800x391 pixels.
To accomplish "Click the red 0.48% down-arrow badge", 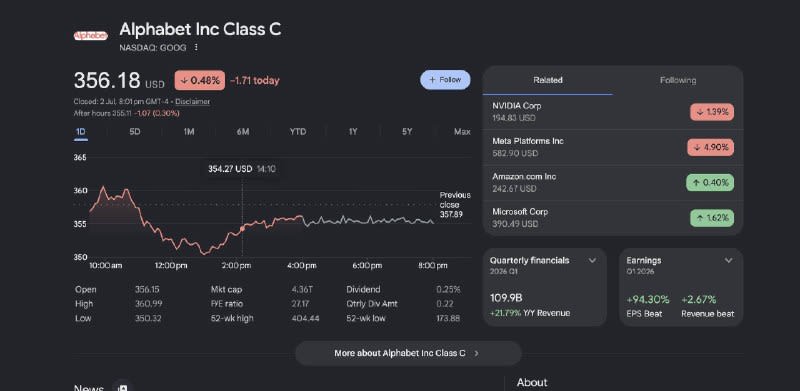I will [x=199, y=80].
